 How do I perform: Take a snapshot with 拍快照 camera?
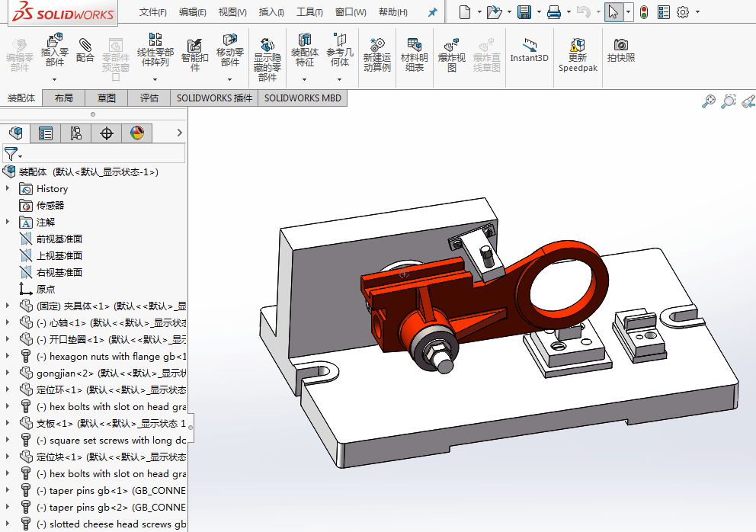[x=621, y=50]
